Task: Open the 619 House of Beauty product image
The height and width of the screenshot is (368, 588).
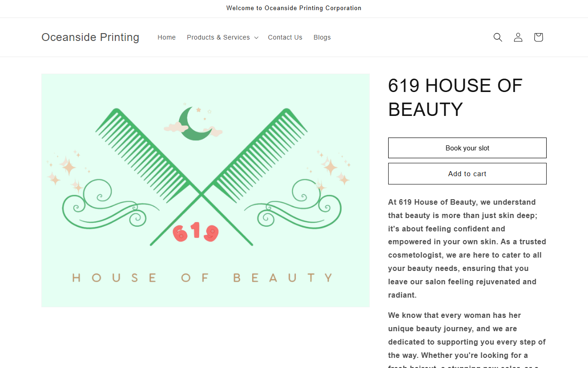Action: tap(205, 190)
